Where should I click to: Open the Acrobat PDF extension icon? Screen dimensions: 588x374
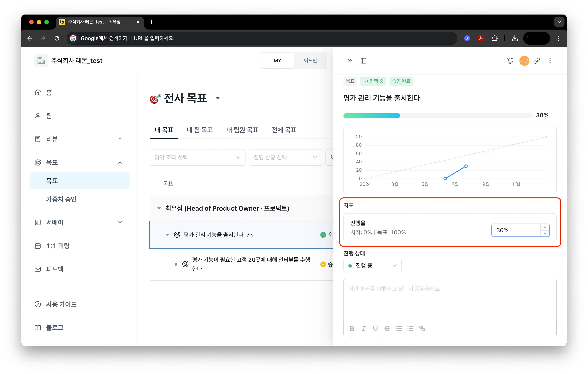[x=481, y=38]
